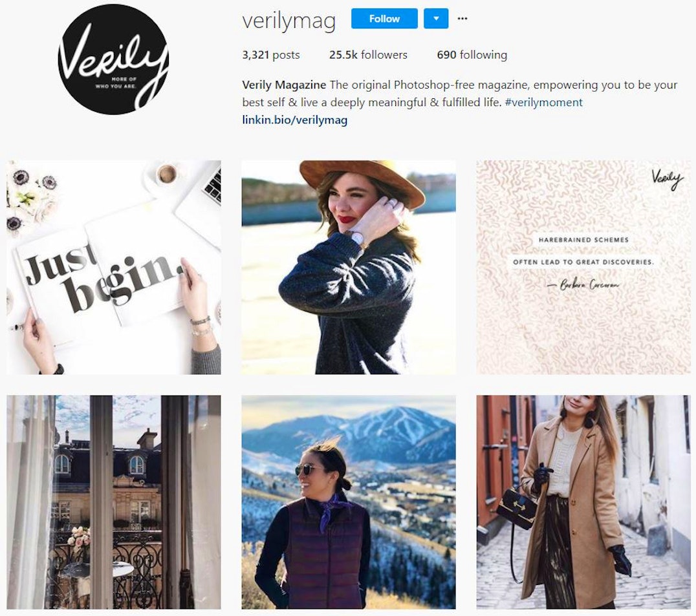This screenshot has width=696, height=616.
Task: Open the Paris balcony window post
Action: pyautogui.click(x=114, y=502)
